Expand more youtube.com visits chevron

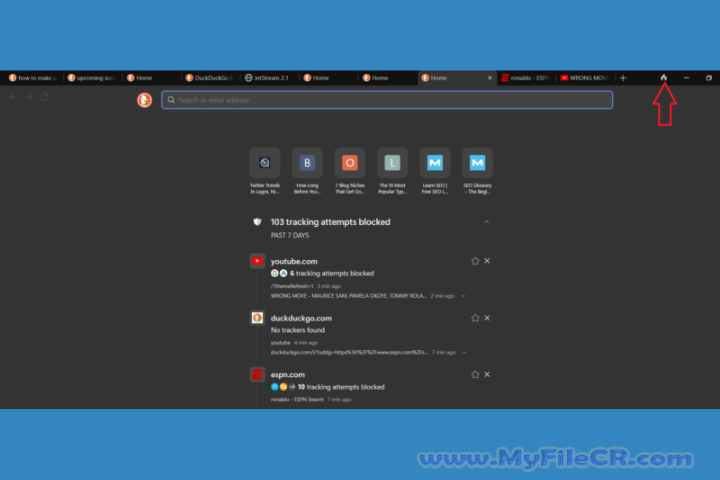tap(463, 296)
